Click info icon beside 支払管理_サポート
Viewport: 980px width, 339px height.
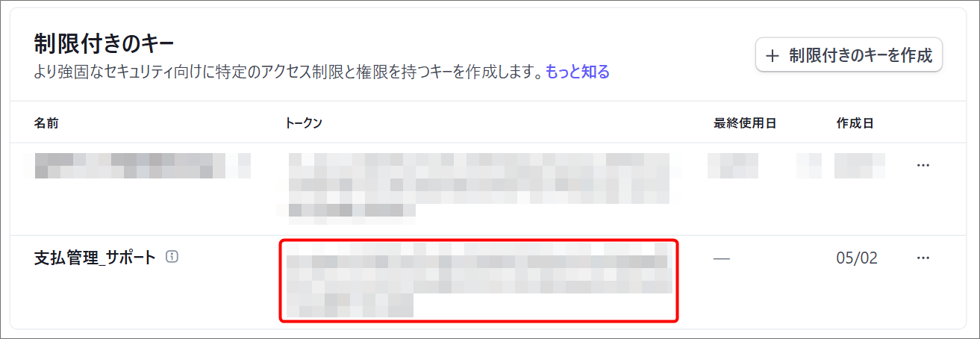point(172,258)
